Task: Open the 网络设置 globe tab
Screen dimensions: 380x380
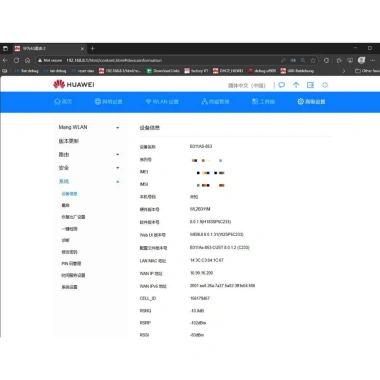Action: click(108, 101)
